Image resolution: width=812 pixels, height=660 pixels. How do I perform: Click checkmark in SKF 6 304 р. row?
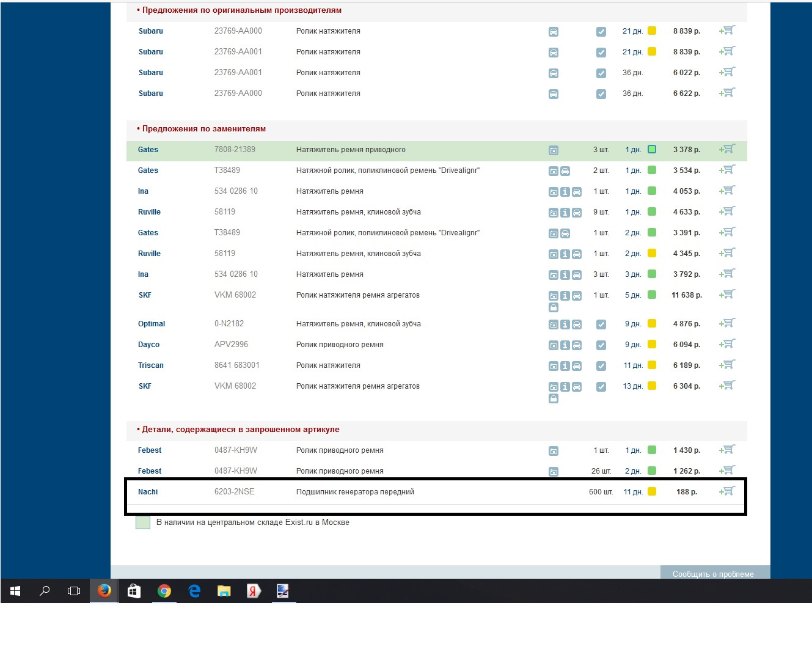601,387
